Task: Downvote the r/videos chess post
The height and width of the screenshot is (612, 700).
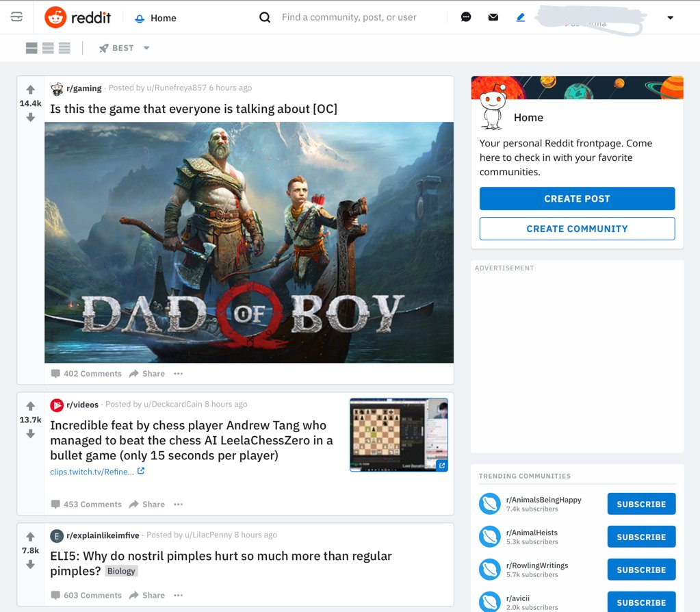Action: (30, 434)
